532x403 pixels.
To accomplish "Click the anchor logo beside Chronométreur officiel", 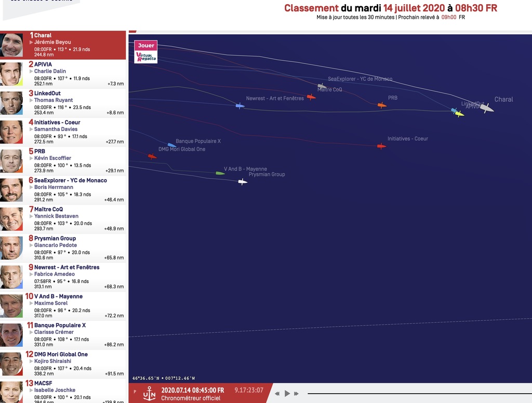I will point(149,394).
